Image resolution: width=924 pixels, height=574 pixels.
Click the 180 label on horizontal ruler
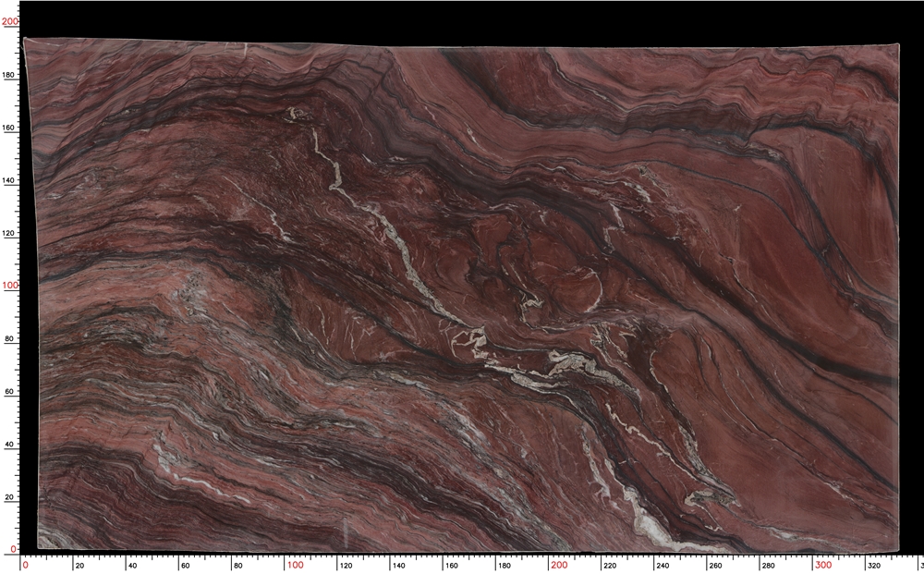(505, 566)
